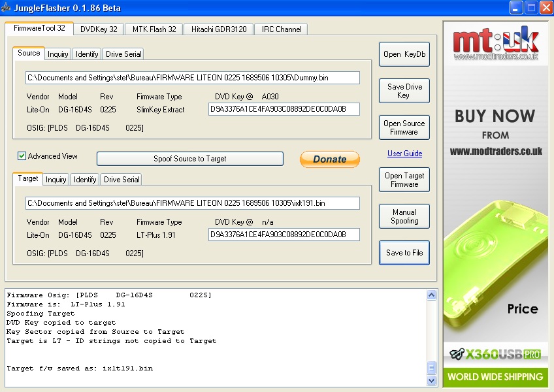
Task: Open the Hitachi GDR3120 tab
Action: point(219,29)
